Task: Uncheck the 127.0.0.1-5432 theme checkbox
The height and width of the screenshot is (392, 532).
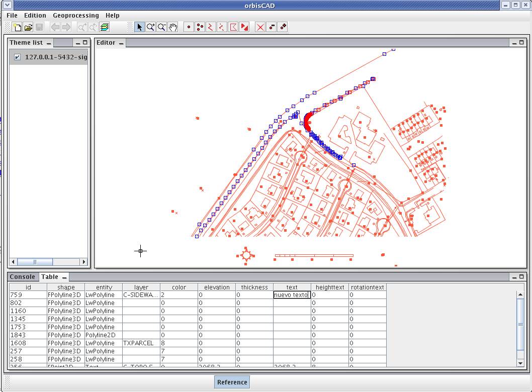Action: point(17,57)
